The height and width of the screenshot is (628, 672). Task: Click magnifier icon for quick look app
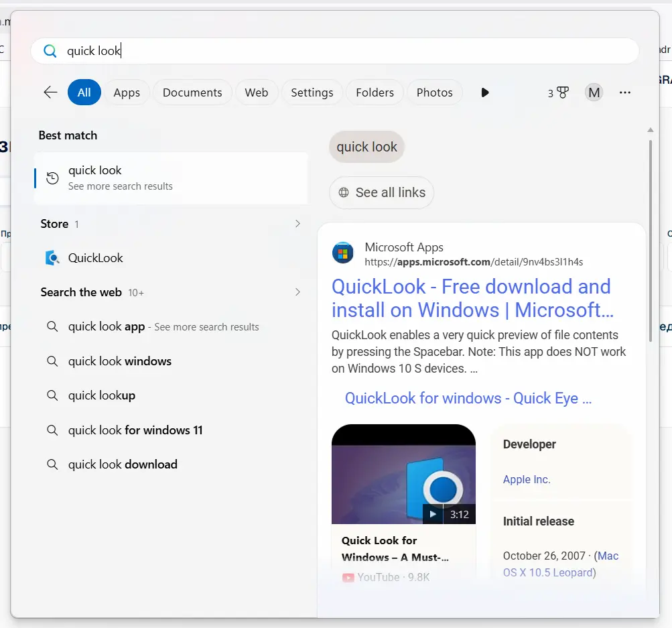[x=52, y=326]
